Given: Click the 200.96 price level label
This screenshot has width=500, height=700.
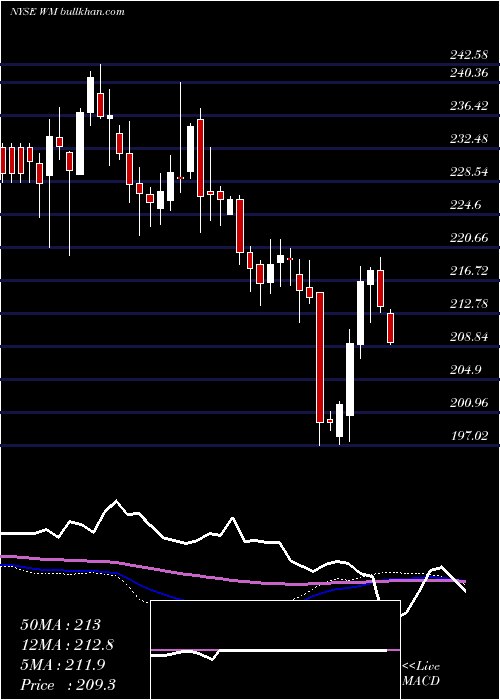Looking at the screenshot, I should point(469,403).
